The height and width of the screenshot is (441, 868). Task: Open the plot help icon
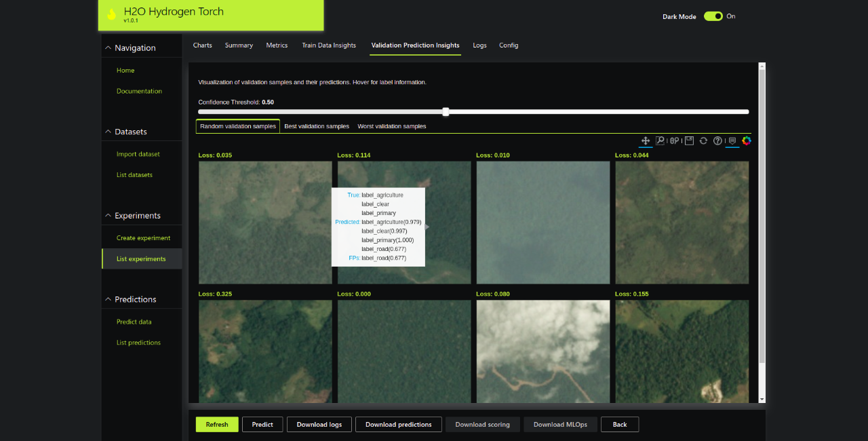click(x=717, y=140)
